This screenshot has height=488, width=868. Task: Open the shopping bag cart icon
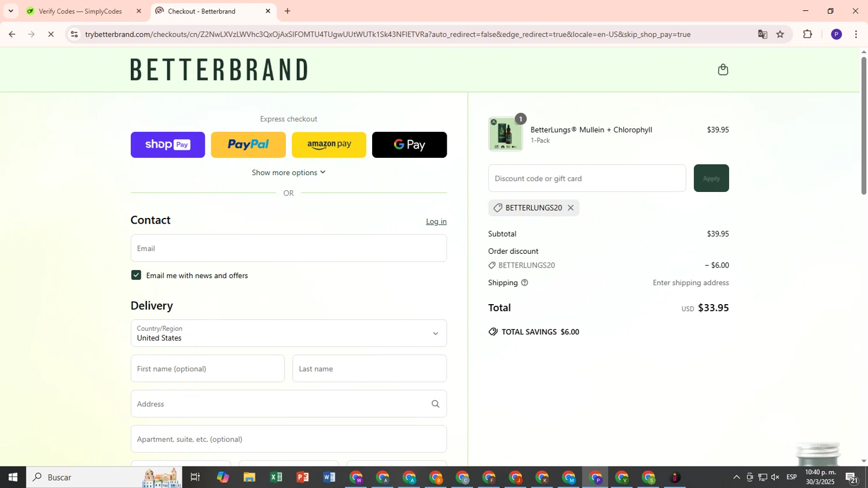pos(723,70)
